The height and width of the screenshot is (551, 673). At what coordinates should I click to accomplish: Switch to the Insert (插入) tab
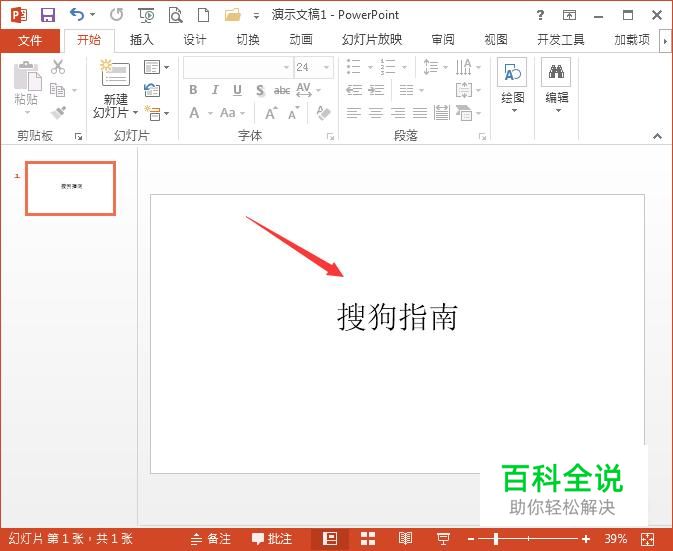click(x=141, y=40)
